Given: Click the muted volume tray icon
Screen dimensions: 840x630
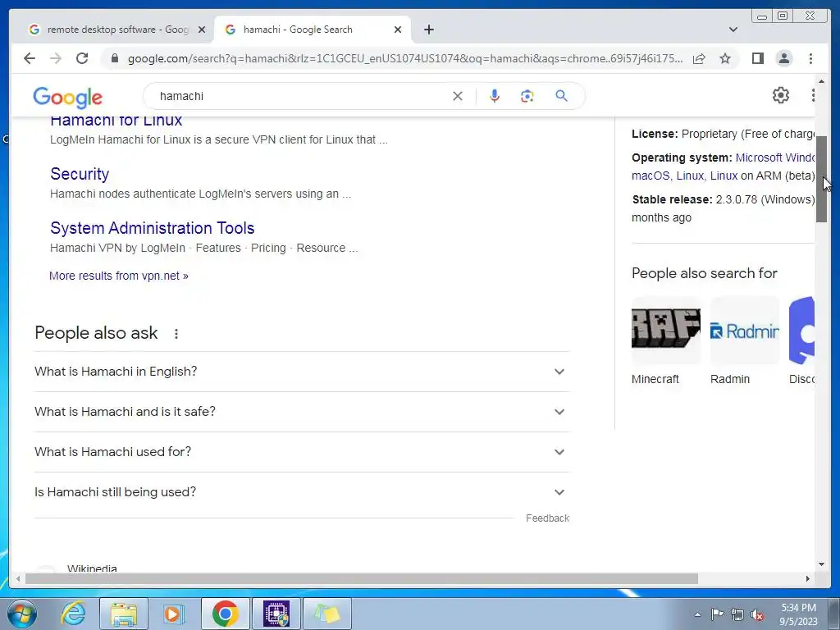Looking at the screenshot, I should (757, 615).
